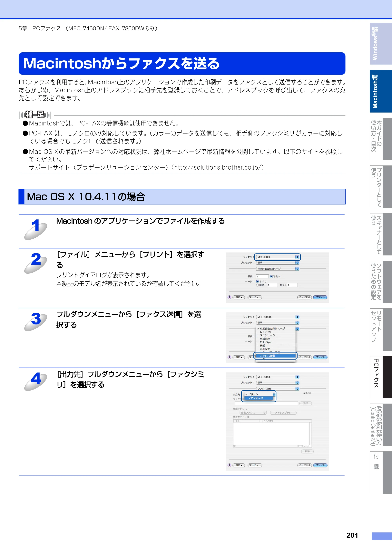This screenshot has width=392, height=555.
Task: Select the 開始 page-range radio button
Action: click(257, 285)
